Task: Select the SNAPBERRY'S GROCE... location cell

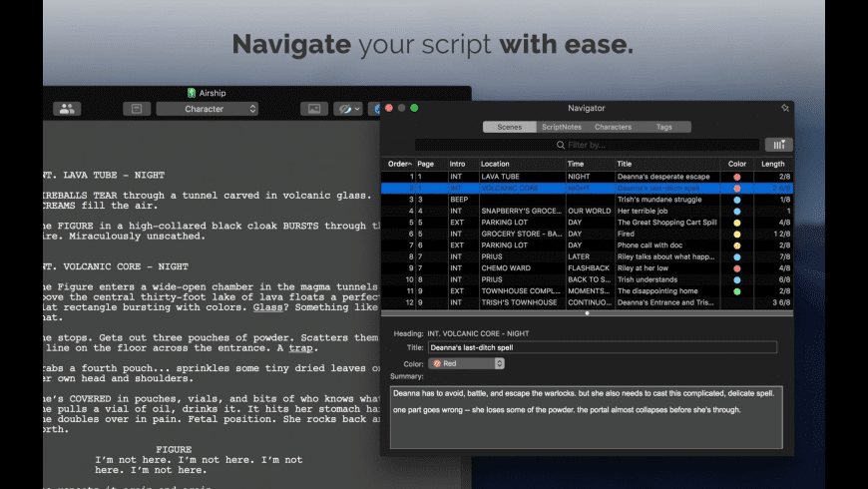Action: coord(522,211)
